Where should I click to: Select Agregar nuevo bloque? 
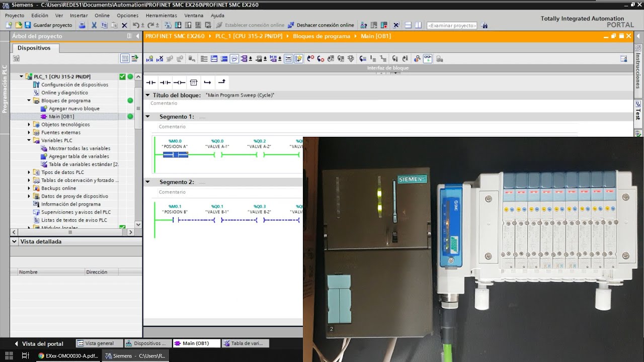(74, 109)
